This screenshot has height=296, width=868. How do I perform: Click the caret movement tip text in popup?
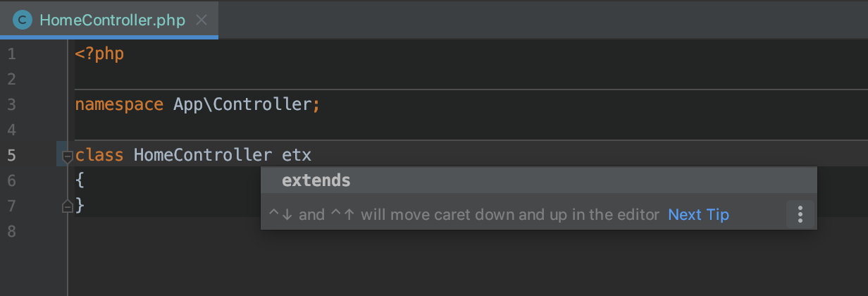(464, 215)
